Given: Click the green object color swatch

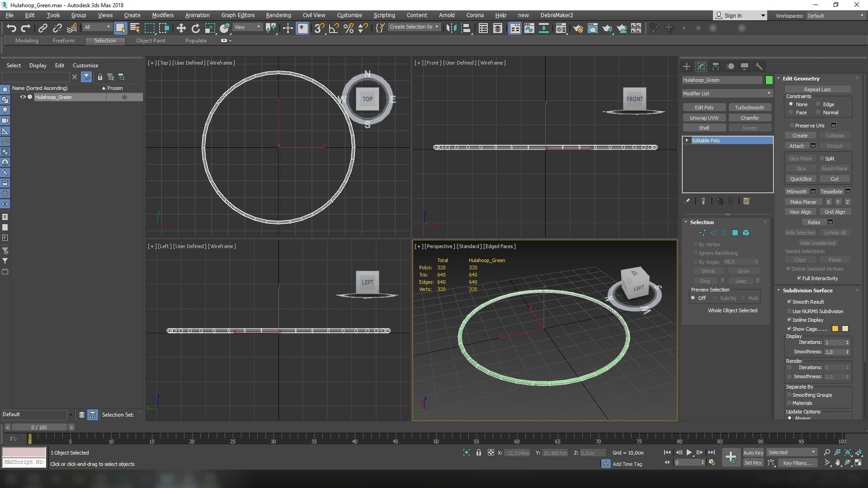Looking at the screenshot, I should (769, 80).
